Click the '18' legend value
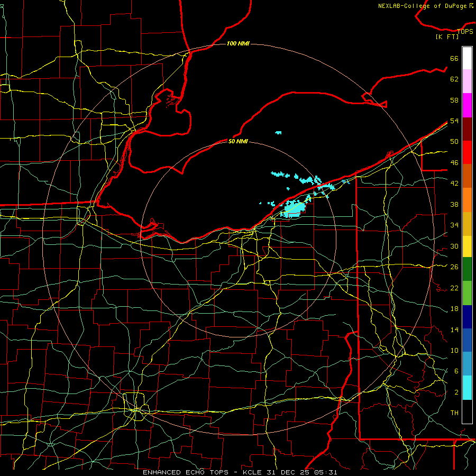The height and width of the screenshot is (476, 476). (x=454, y=309)
